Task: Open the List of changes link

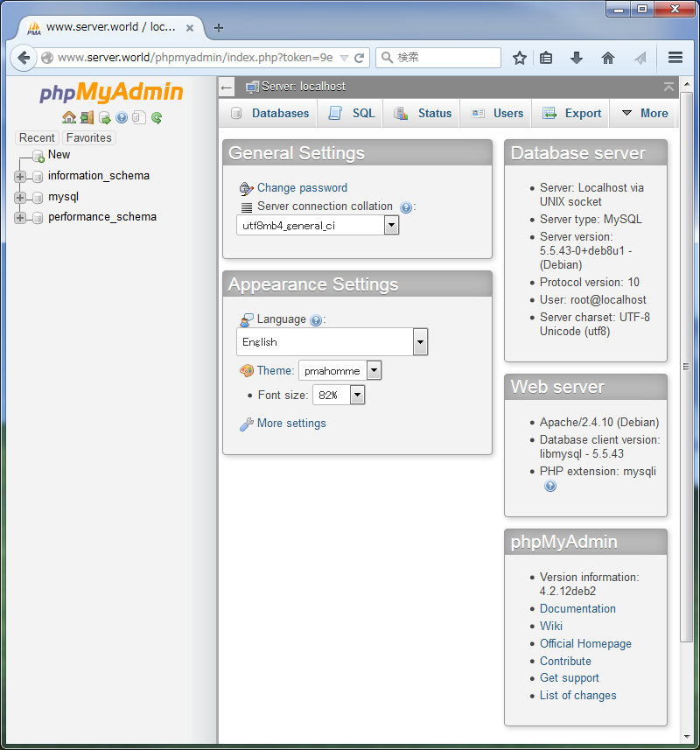Action: click(578, 696)
